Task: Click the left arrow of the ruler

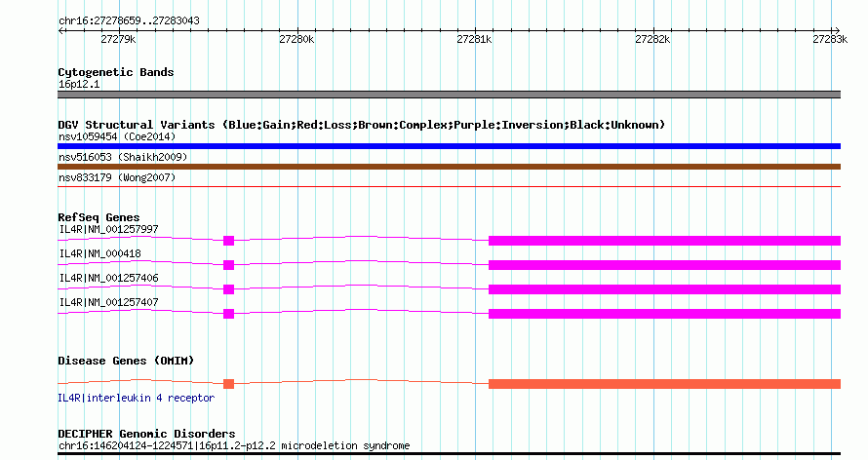Action: [x=60, y=30]
